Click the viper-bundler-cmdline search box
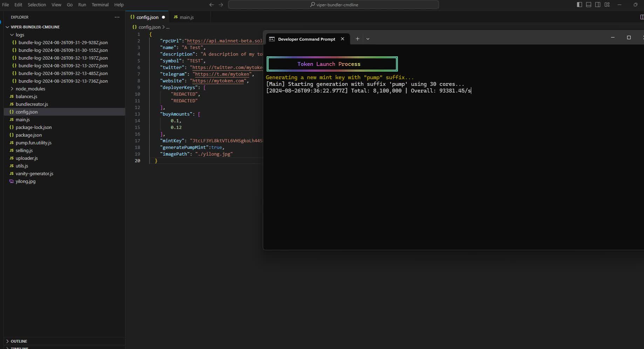This screenshot has height=349, width=644. pyautogui.click(x=334, y=5)
